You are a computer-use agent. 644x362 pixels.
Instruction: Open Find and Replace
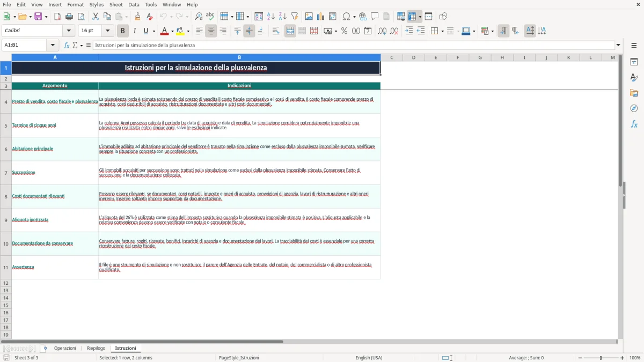pyautogui.click(x=199, y=17)
